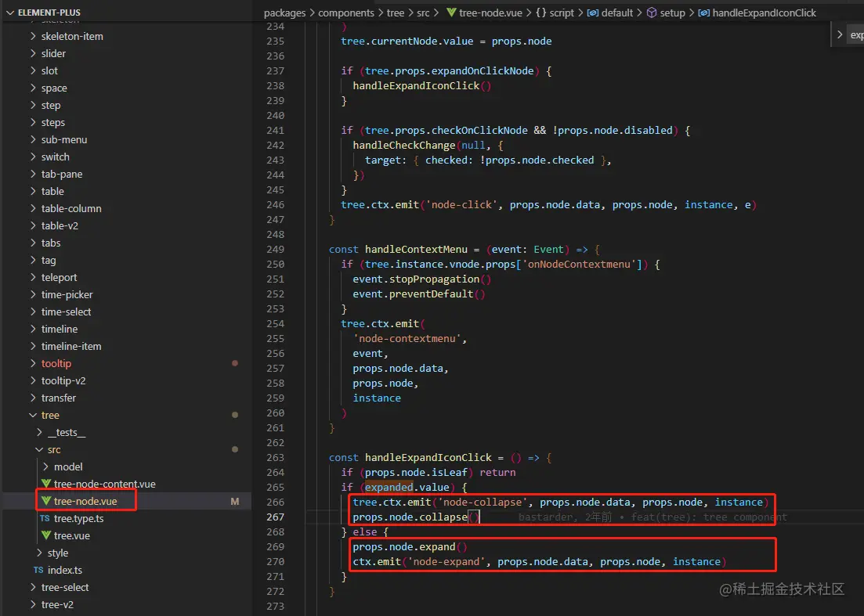
Task: Click the 'default' breadcrumb symbol
Action: (617, 13)
